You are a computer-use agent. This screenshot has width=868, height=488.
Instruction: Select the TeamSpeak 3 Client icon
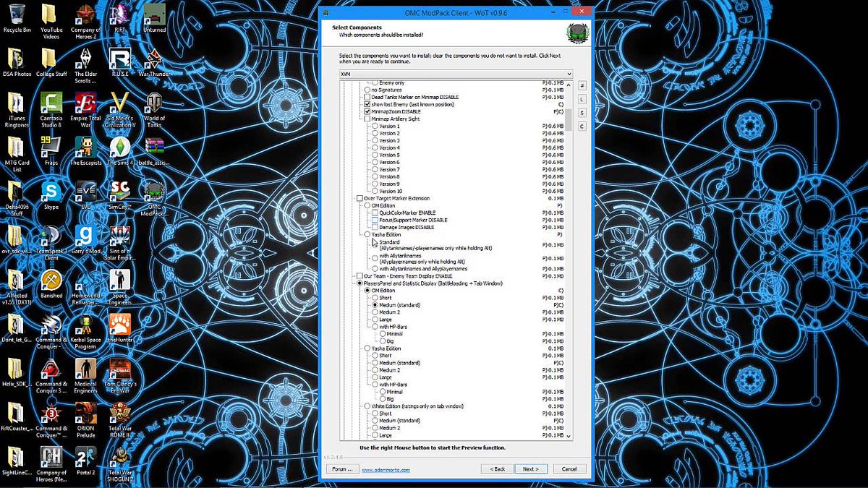51,243
